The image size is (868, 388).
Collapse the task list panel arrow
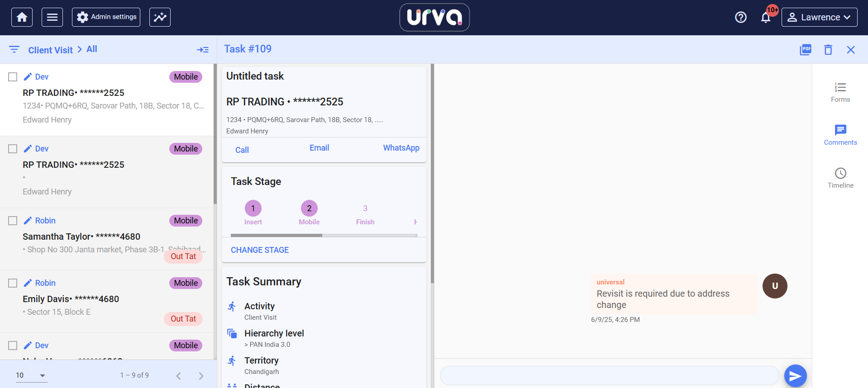[202, 50]
